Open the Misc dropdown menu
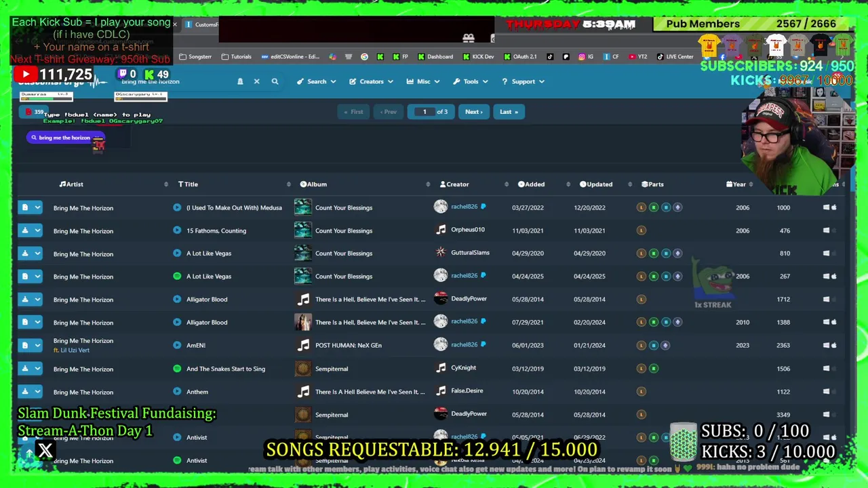 [423, 81]
